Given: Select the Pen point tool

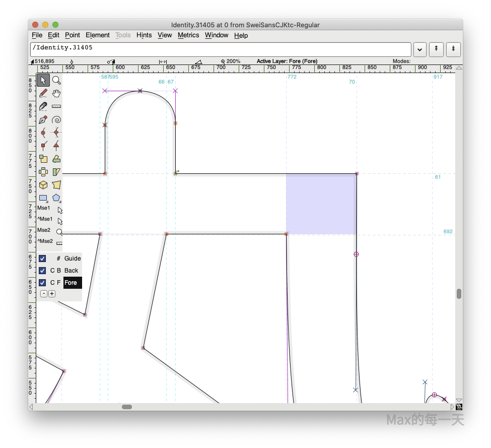Looking at the screenshot, I should click(43, 120).
